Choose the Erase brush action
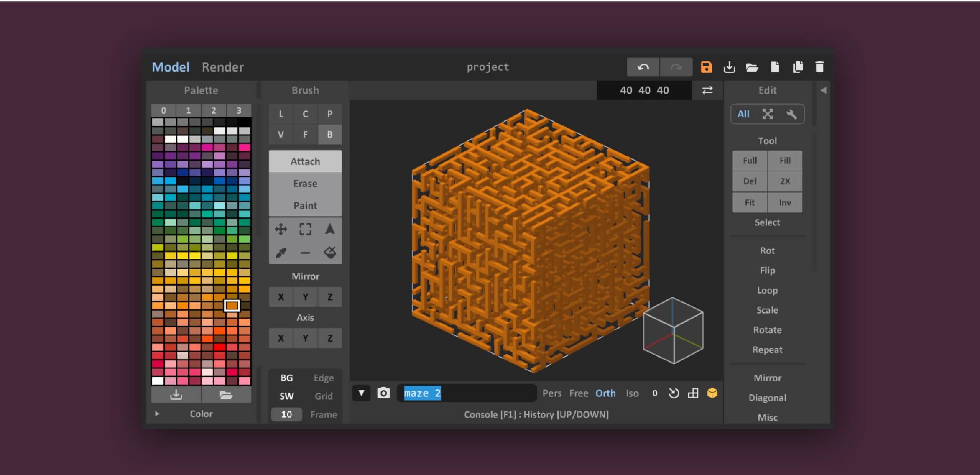Viewport: 980px width, 475px height. (305, 184)
